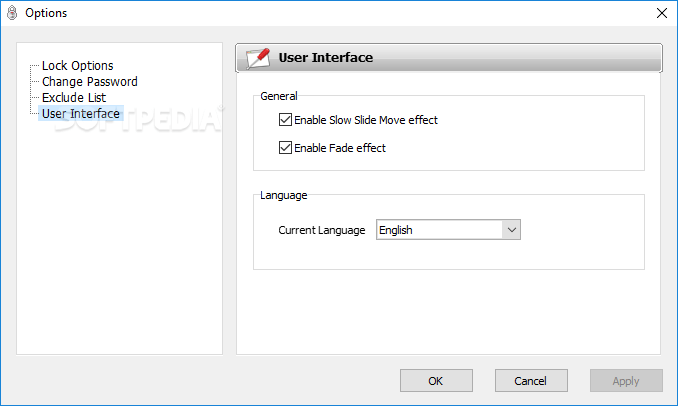Viewport: 678px width, 406px height.
Task: Confirm settings with the OK button
Action: [436, 381]
